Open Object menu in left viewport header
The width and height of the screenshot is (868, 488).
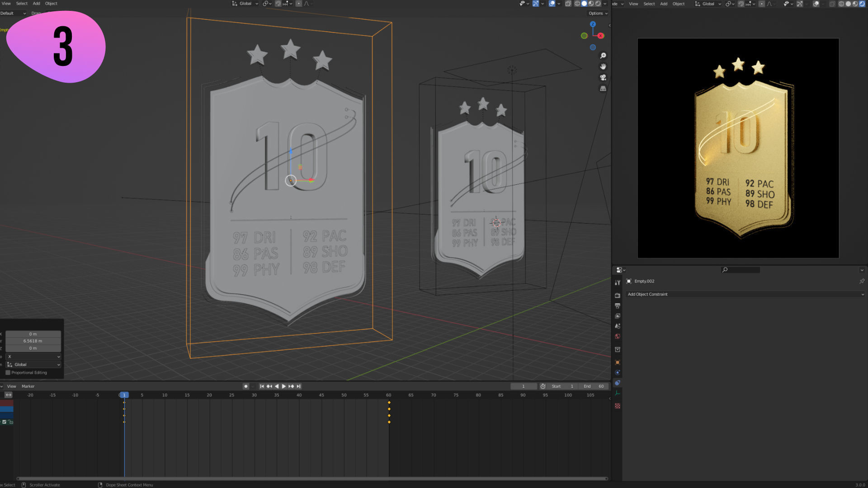[51, 4]
